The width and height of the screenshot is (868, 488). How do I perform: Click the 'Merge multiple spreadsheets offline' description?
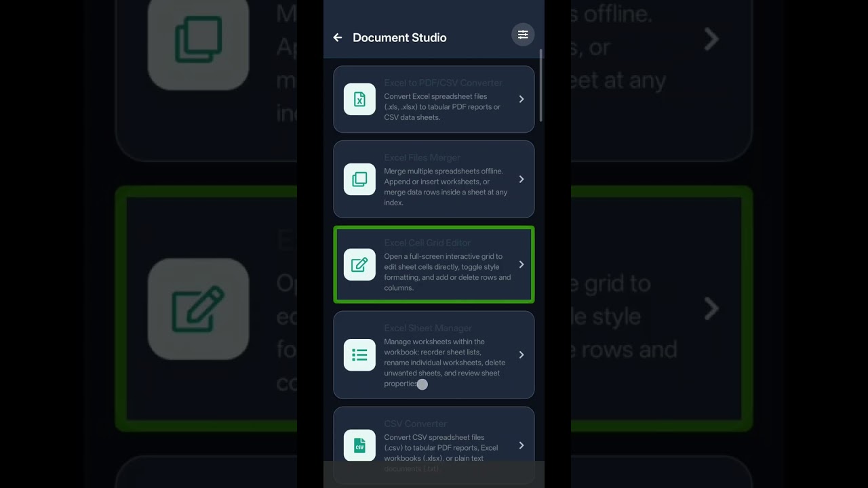(446, 187)
